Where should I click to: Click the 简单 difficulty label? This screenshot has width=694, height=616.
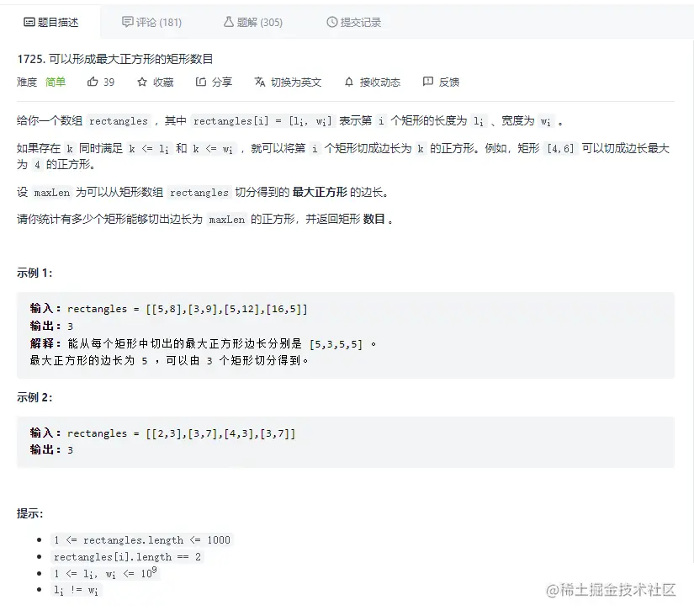56,82
